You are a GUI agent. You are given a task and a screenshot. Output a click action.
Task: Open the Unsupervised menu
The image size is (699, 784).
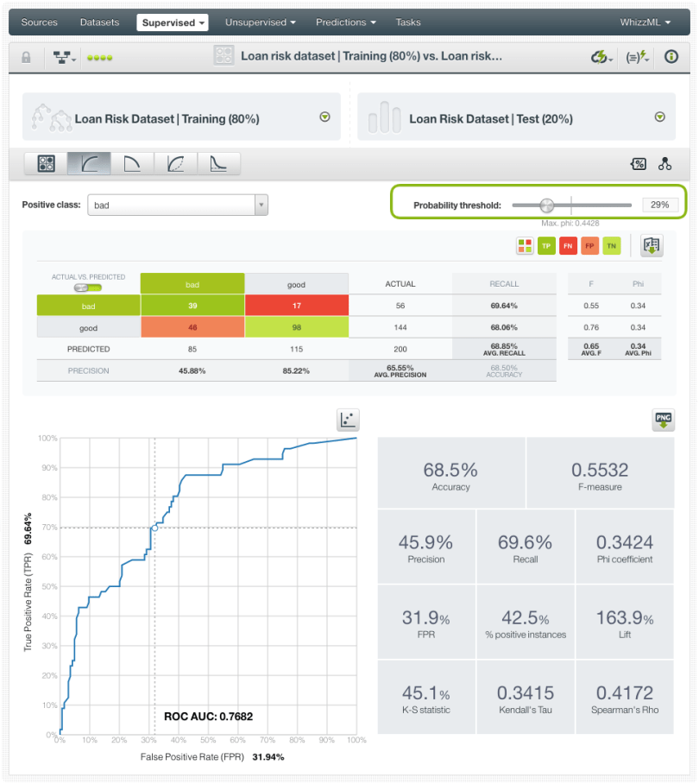pos(260,22)
